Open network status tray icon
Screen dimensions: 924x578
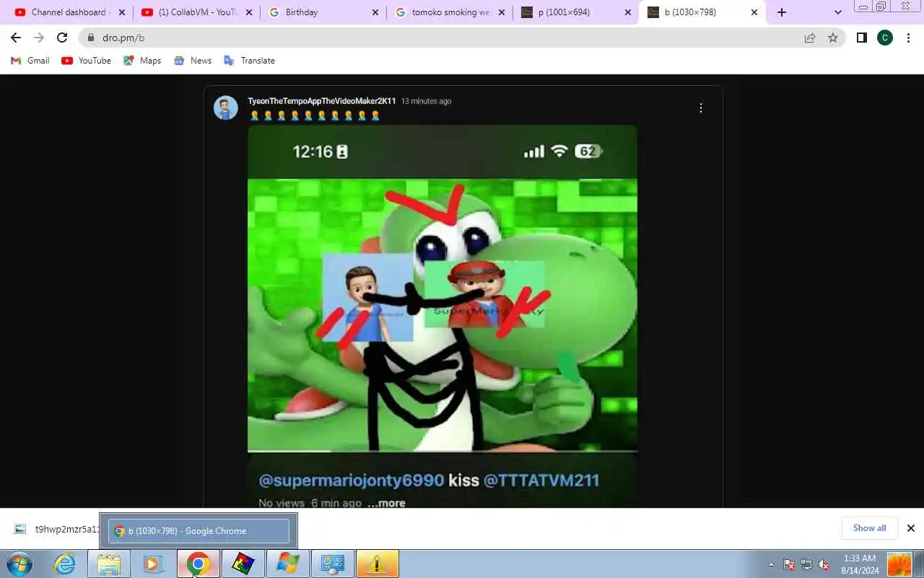(806, 564)
